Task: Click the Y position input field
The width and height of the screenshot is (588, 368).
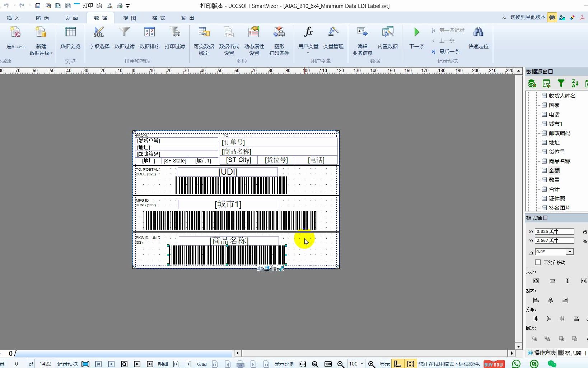Action: coord(554,240)
